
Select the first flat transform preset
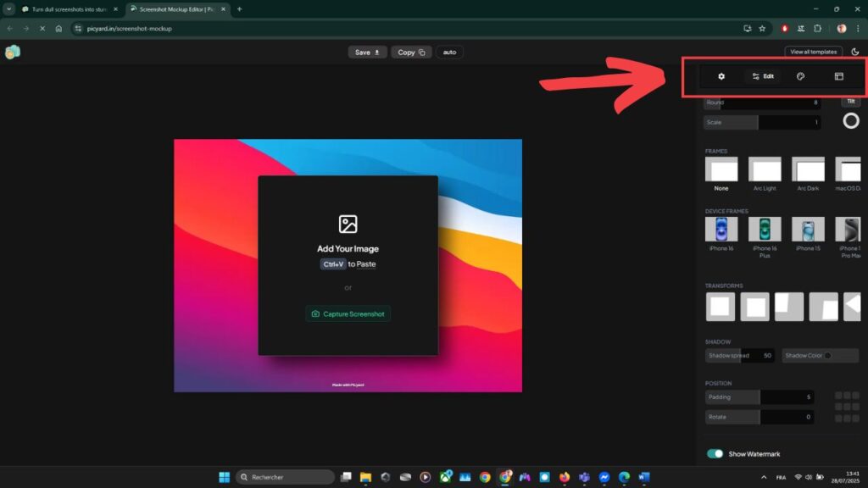pyautogui.click(x=721, y=307)
